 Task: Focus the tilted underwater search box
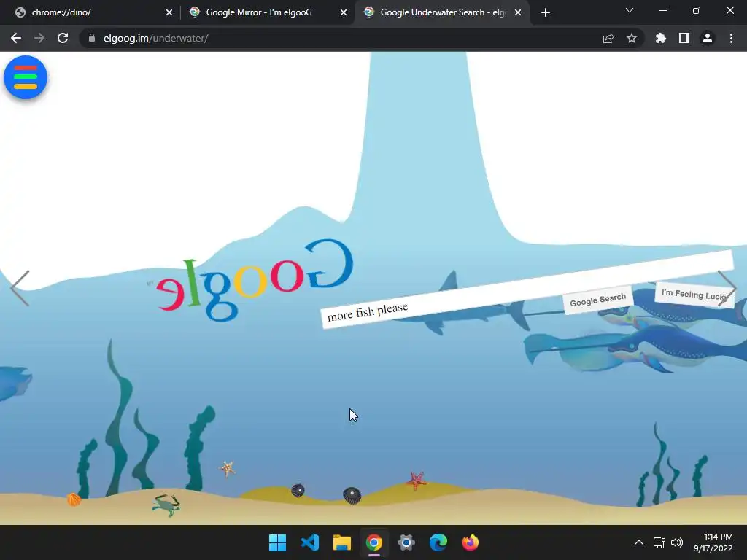coord(527,289)
